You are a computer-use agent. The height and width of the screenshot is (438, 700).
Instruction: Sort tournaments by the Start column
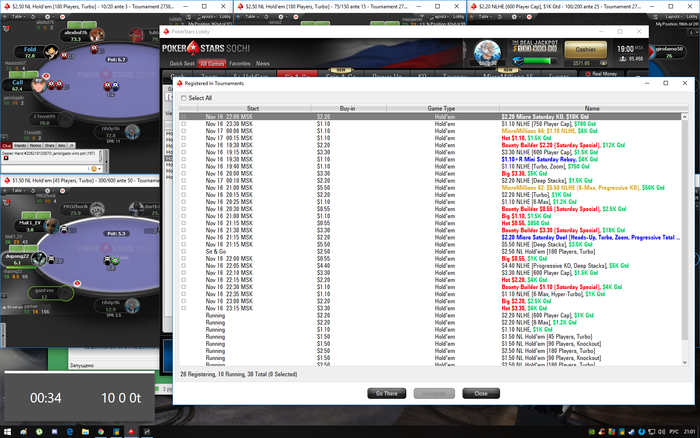(253, 108)
